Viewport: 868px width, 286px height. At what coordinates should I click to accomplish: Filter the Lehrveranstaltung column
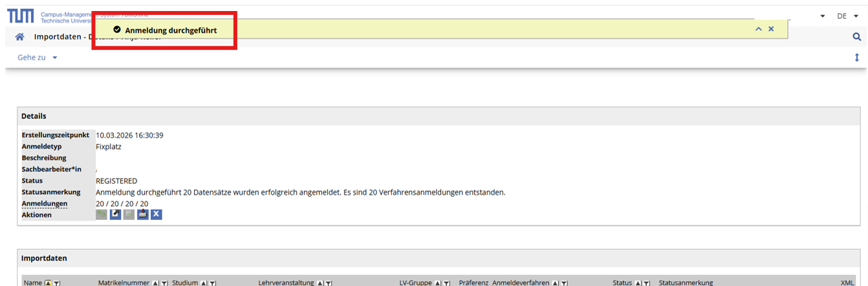tap(329, 283)
